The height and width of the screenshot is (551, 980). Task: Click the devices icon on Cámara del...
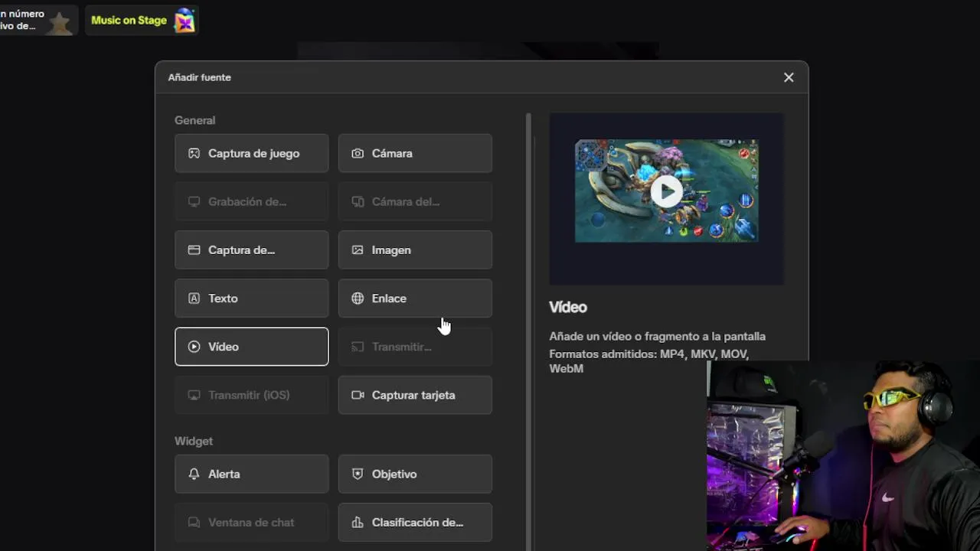click(x=358, y=202)
